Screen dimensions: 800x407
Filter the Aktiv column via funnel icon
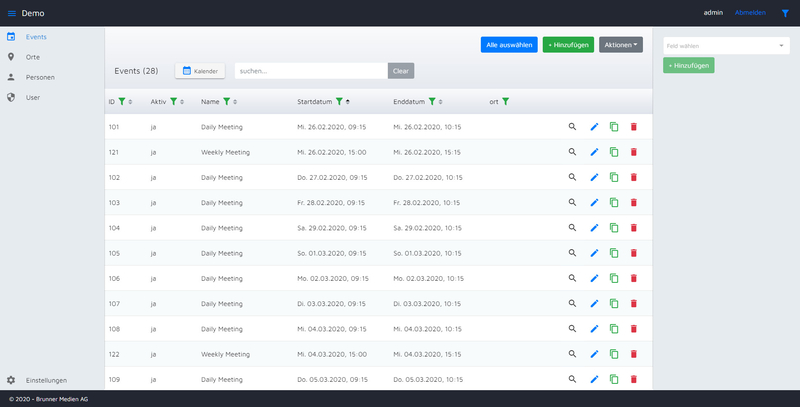[x=173, y=101]
